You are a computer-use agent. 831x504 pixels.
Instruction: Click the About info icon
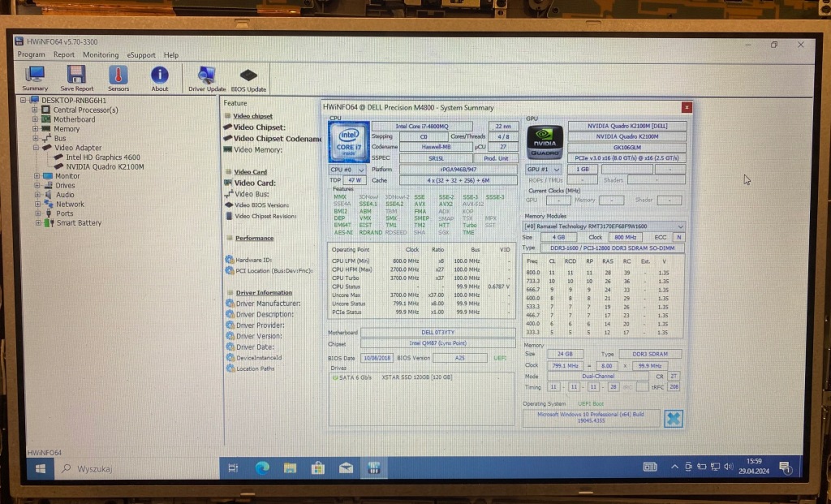click(x=160, y=79)
